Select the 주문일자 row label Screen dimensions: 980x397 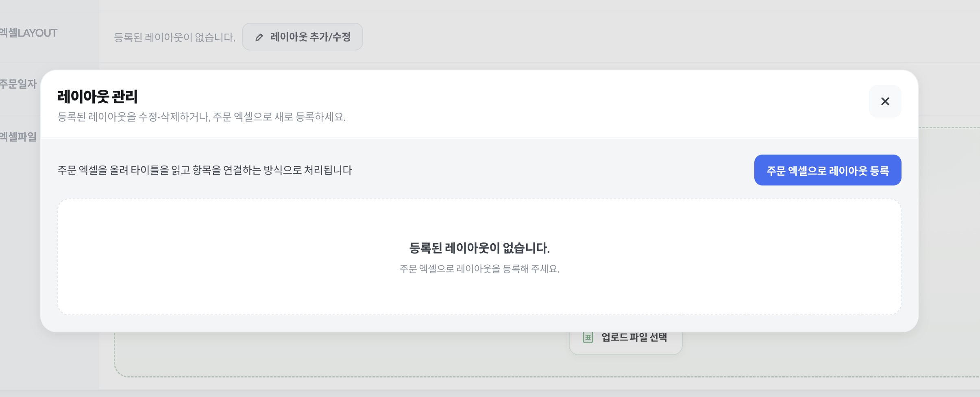[x=18, y=84]
